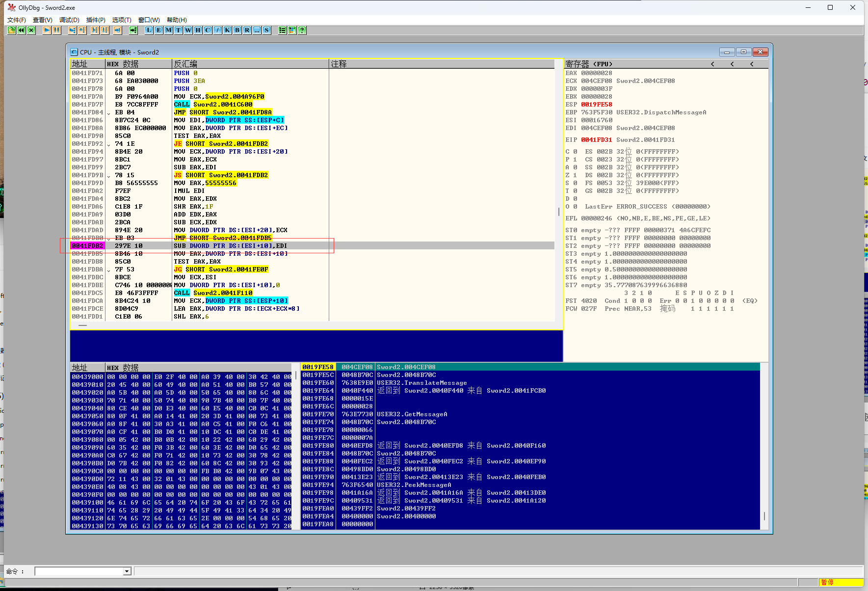Image resolution: width=868 pixels, height=591 pixels.
Task: Click the disassembly pane scrollbar thumb
Action: (x=558, y=212)
